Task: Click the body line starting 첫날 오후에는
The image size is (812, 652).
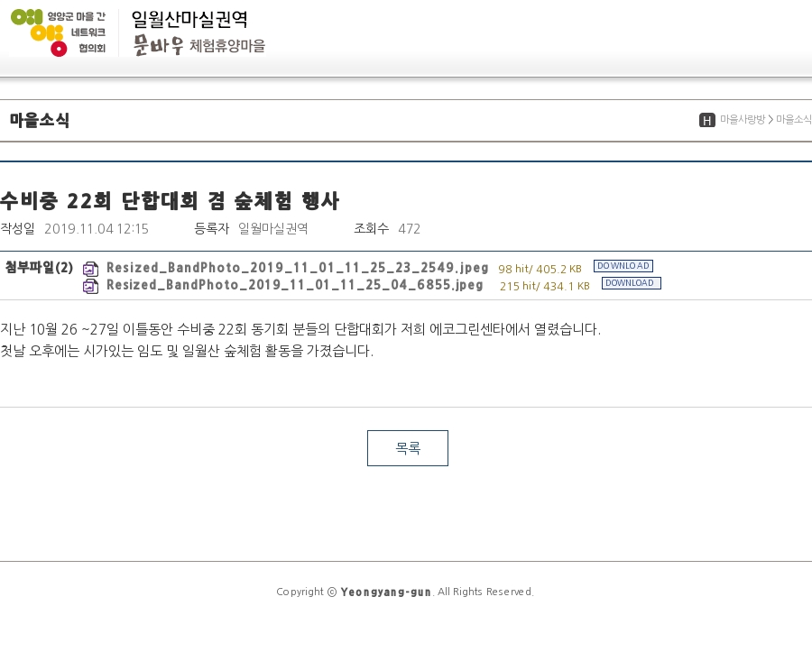Action: tap(187, 351)
